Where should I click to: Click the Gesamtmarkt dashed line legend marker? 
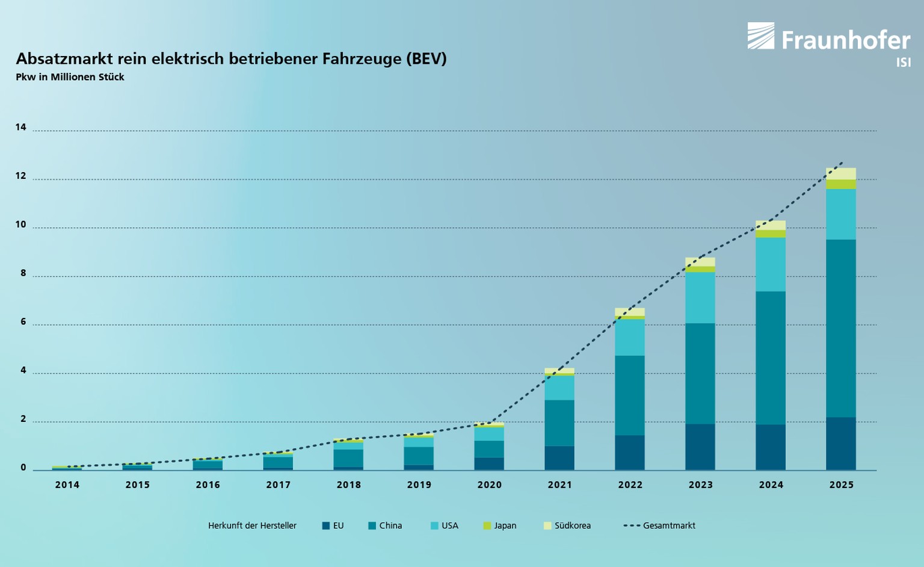632,525
